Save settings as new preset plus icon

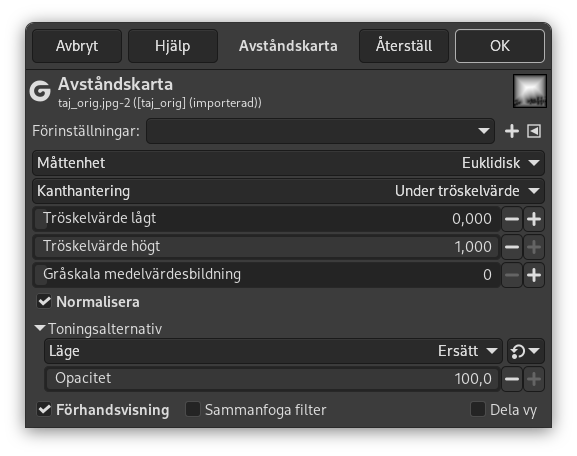tap(512, 131)
